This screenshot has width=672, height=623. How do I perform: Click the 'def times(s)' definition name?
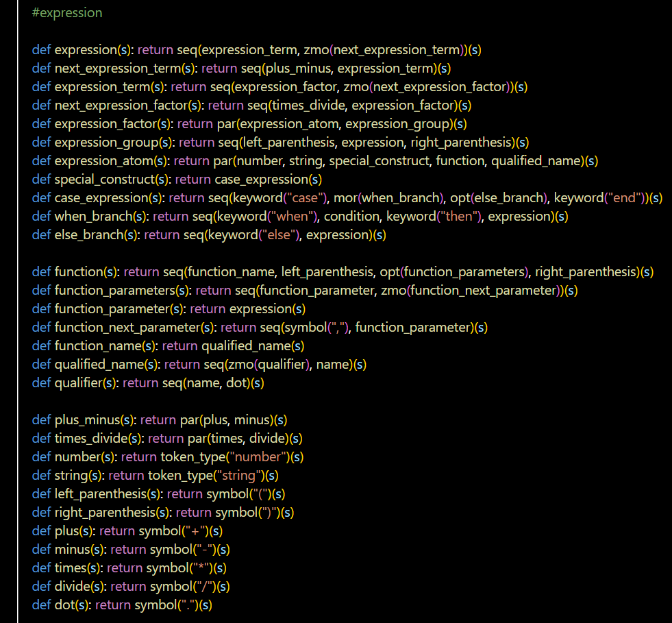click(x=71, y=567)
